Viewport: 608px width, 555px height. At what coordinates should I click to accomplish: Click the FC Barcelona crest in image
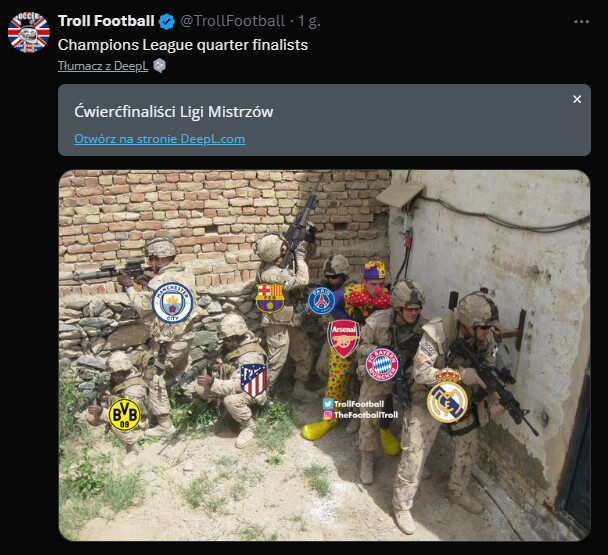tap(270, 298)
